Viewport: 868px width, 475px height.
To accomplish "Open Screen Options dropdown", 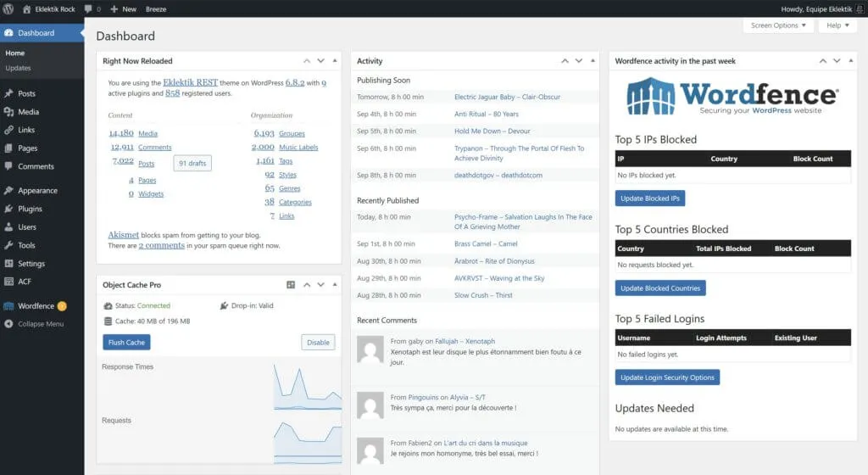I will coord(778,25).
